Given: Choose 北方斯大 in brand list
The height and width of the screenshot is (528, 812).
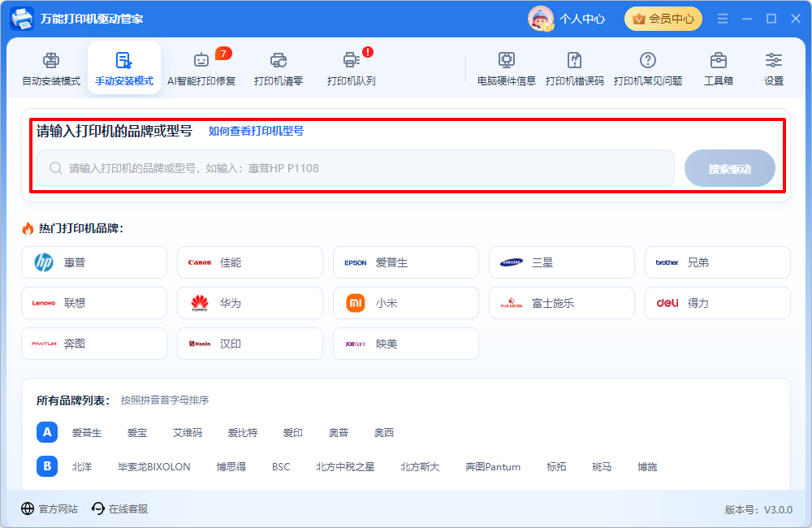Looking at the screenshot, I should coord(420,467).
